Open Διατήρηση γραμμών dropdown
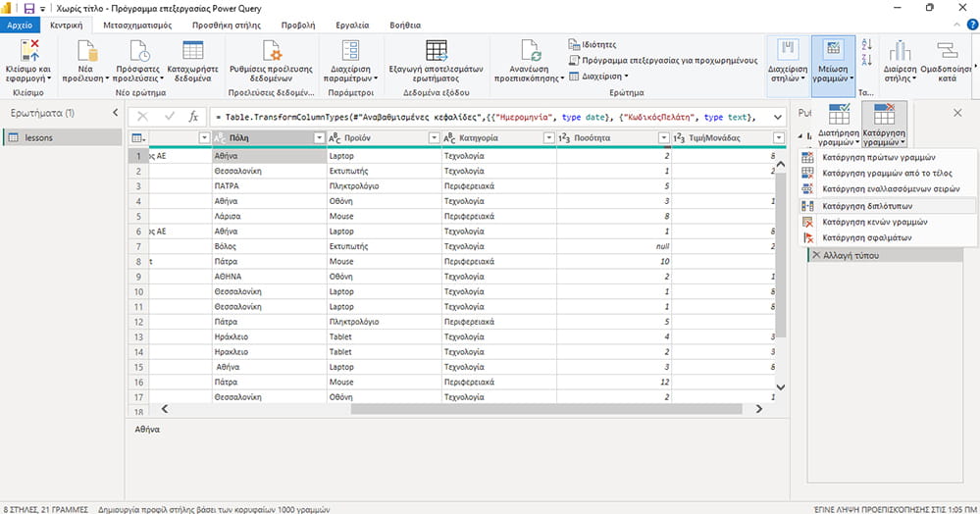Viewport: 980px width, 514px height. 838,125
